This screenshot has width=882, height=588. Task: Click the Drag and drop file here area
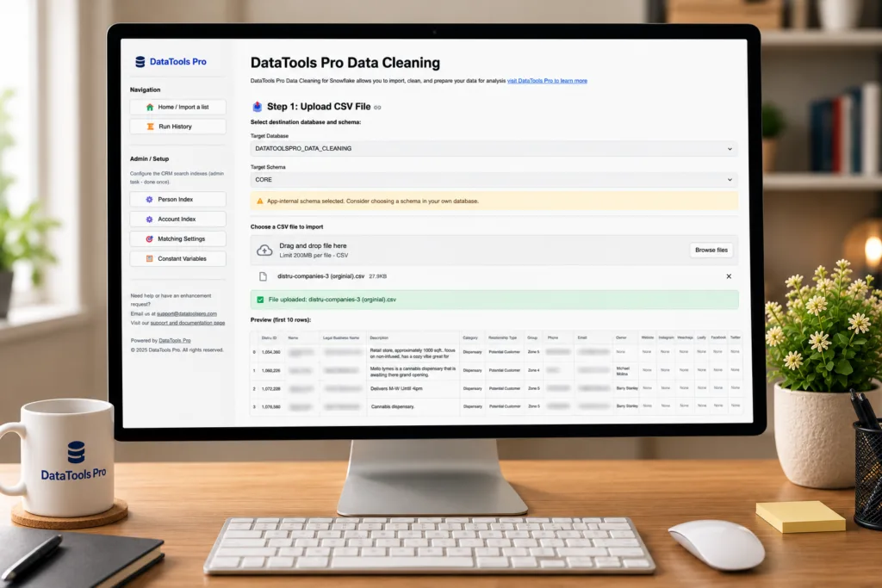tap(494, 251)
